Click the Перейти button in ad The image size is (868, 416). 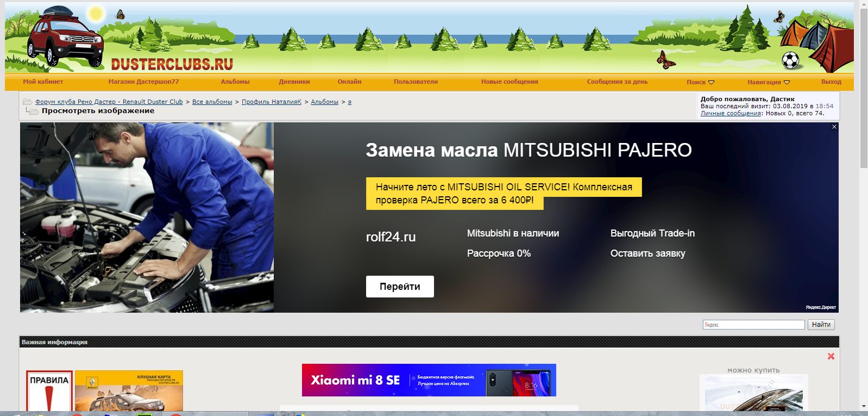pyautogui.click(x=400, y=287)
